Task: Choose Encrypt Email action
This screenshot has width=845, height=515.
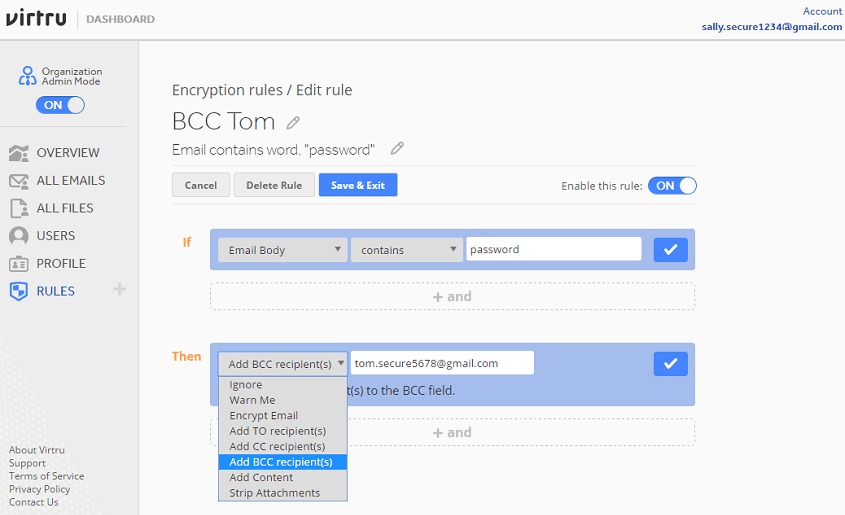Action: pos(282,415)
